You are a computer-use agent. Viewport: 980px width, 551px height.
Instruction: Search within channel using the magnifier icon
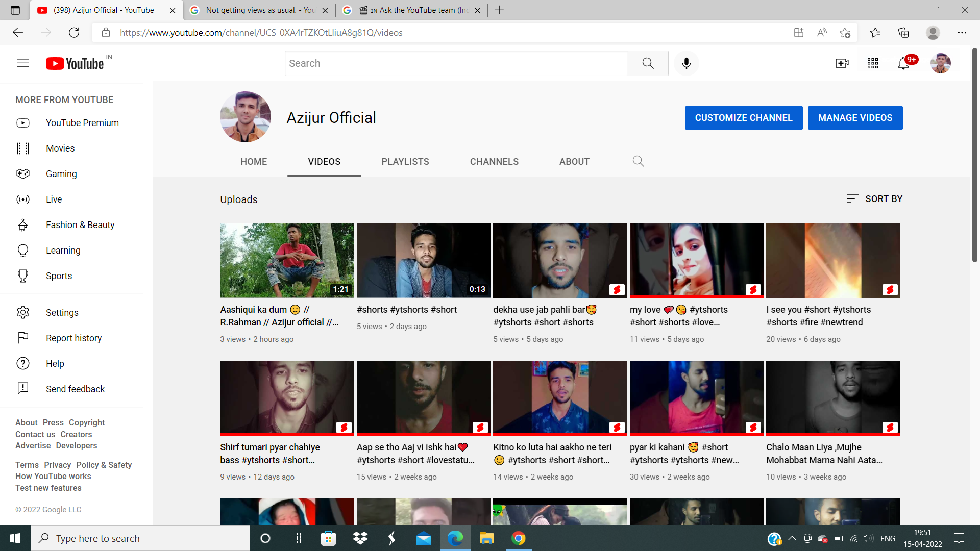[x=638, y=161]
